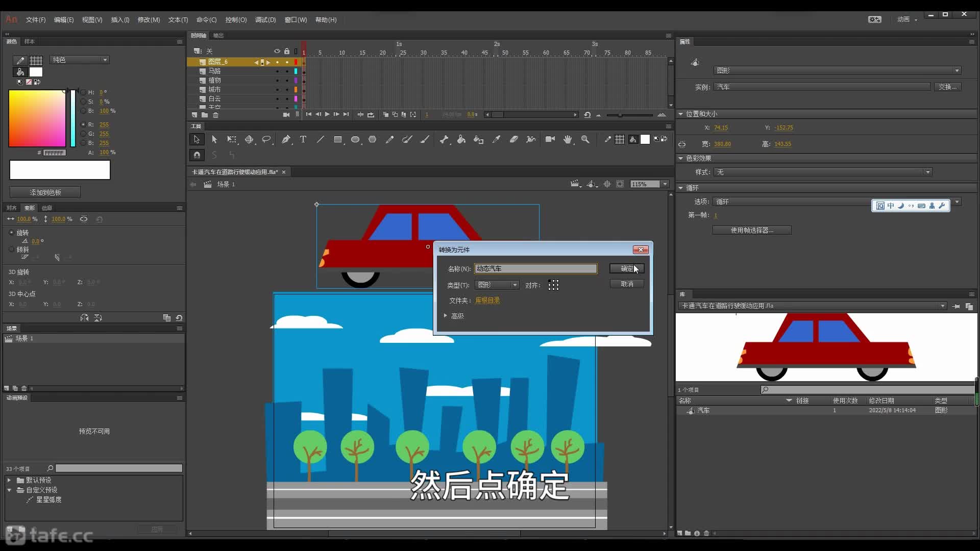Collapse the 自定义预设 folder

pyautogui.click(x=9, y=490)
